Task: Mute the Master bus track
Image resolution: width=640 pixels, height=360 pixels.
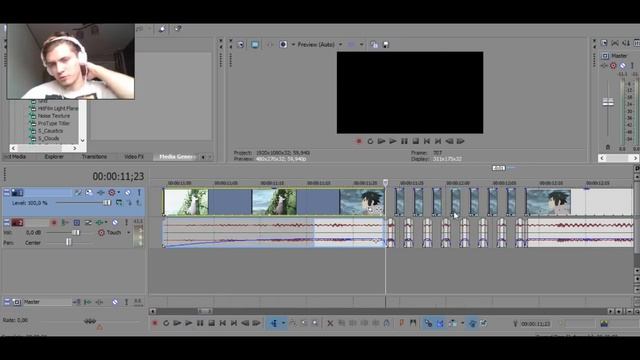Action: click(x=115, y=302)
